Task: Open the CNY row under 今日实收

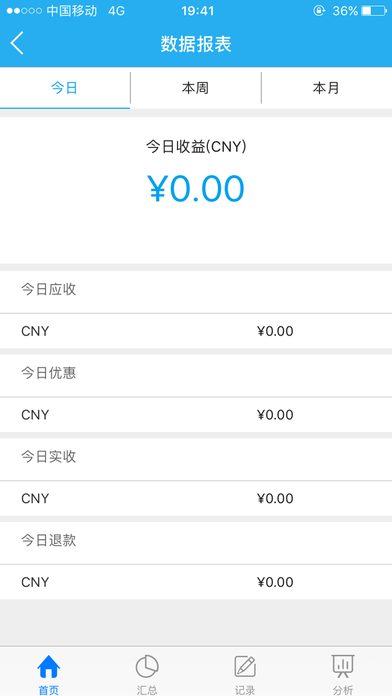Action: pos(196,498)
